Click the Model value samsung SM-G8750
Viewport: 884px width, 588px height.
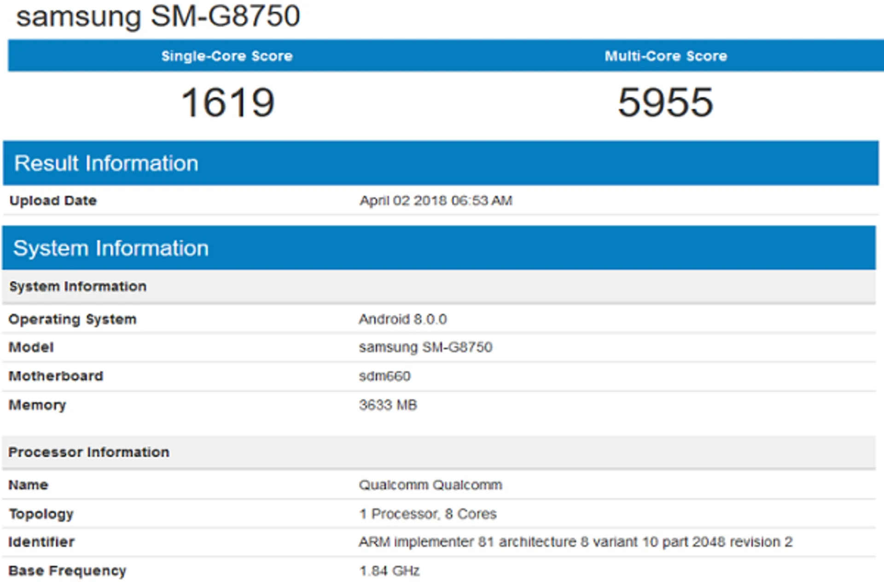pos(425,347)
